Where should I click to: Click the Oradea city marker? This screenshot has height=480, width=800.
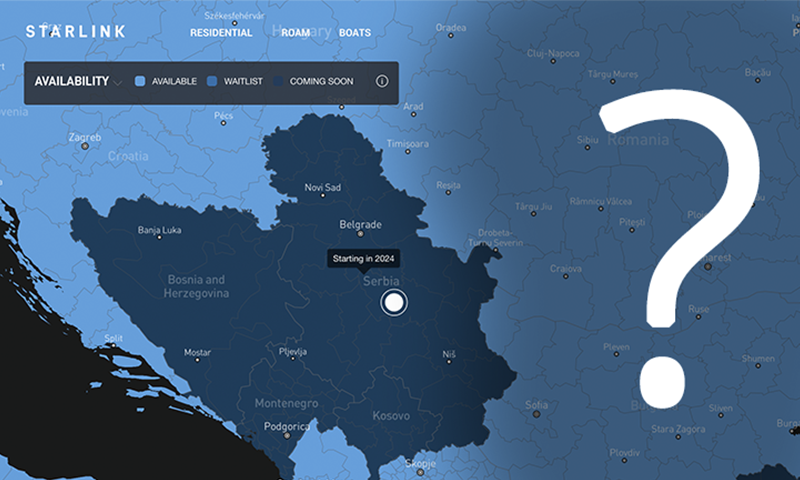click(x=451, y=36)
